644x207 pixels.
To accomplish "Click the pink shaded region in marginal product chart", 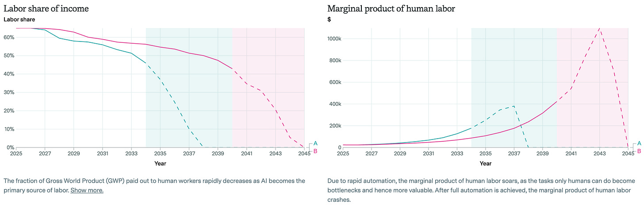I will [593, 87].
